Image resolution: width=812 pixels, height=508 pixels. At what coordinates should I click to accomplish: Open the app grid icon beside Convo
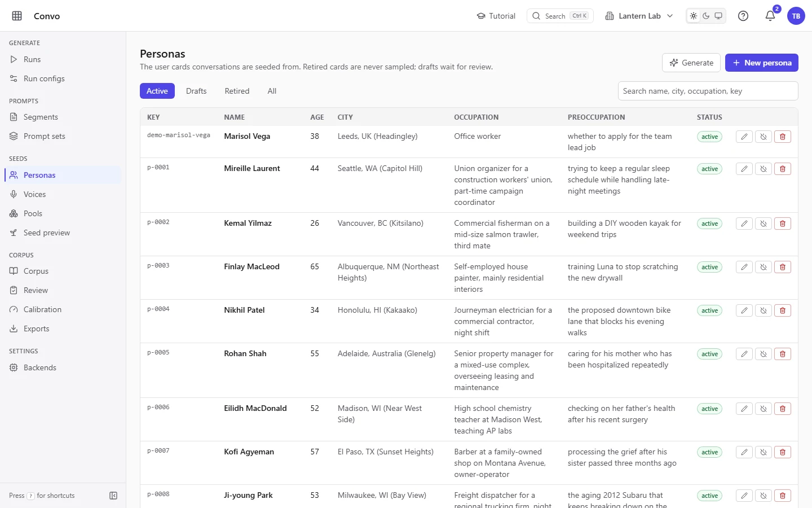click(x=17, y=16)
